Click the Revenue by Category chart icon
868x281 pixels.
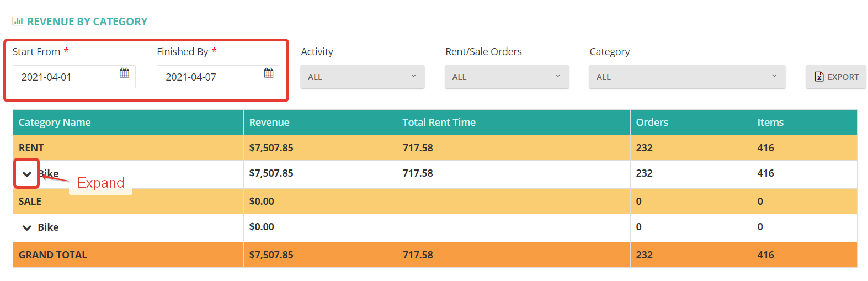tap(18, 22)
